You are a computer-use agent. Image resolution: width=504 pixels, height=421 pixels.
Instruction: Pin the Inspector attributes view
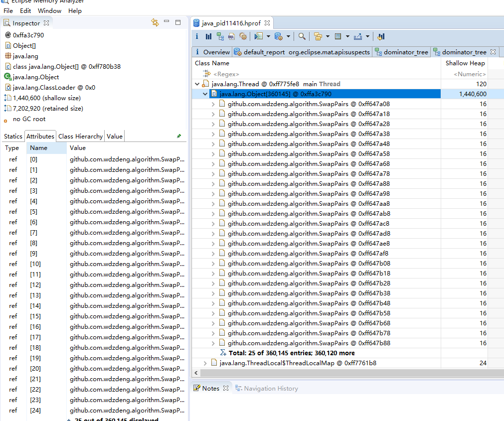point(179,136)
